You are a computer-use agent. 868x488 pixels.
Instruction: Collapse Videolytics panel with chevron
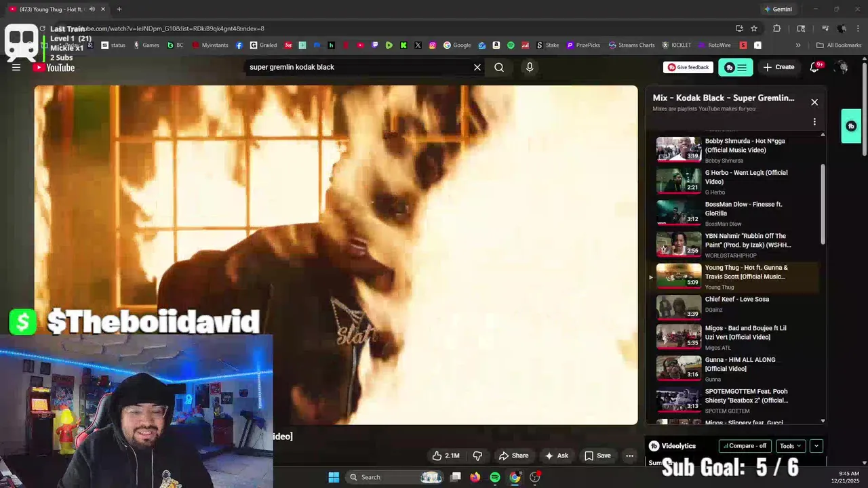pos(816,446)
